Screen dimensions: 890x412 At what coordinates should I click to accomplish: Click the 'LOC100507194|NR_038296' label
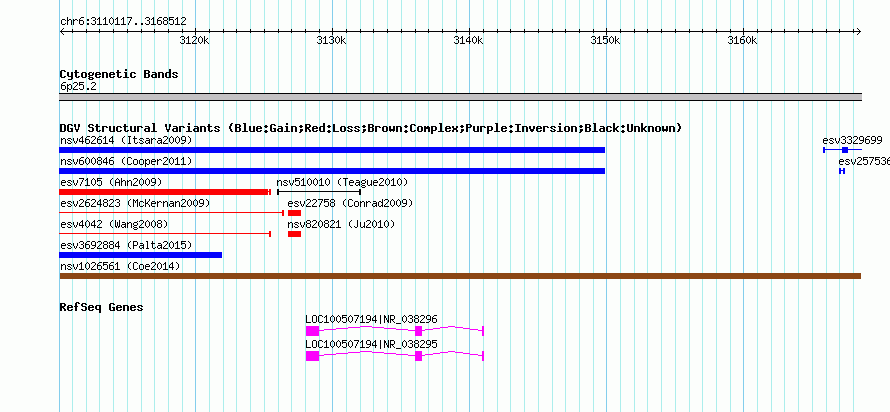(371, 319)
